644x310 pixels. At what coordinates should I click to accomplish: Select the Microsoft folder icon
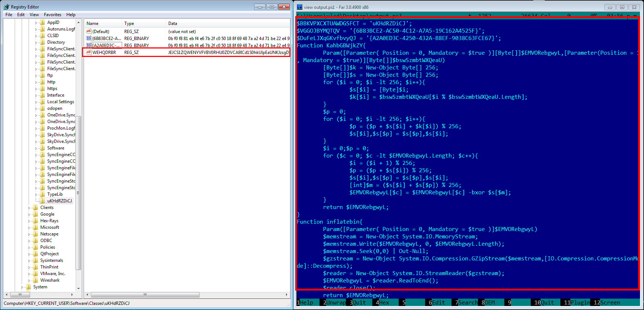click(x=36, y=227)
